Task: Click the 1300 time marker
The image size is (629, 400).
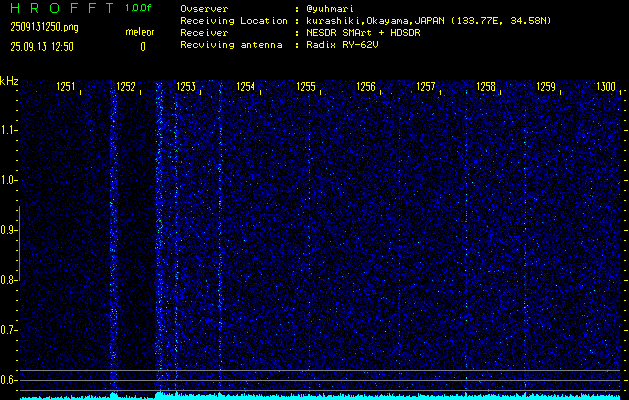Action: click(x=606, y=87)
